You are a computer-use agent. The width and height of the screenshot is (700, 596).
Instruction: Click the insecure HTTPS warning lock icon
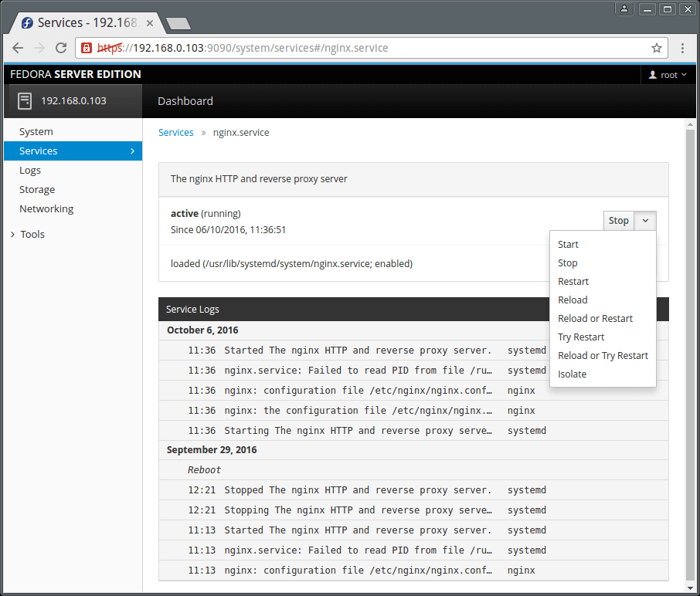pyautogui.click(x=87, y=48)
